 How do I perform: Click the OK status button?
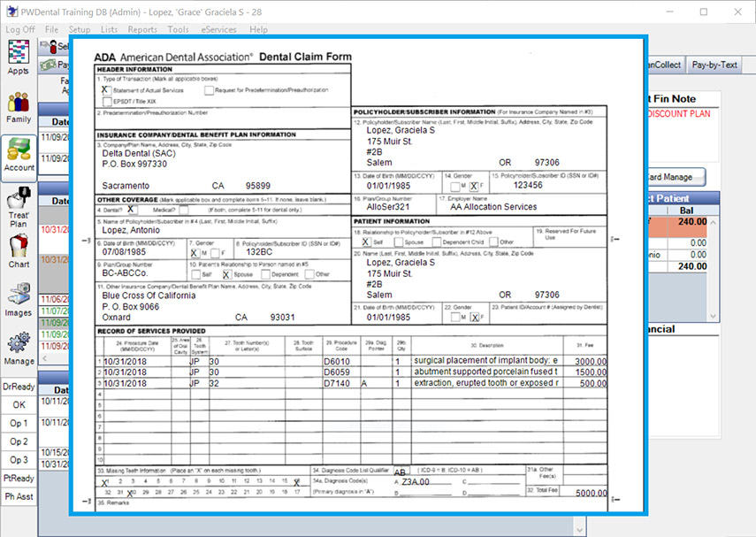pos(19,405)
